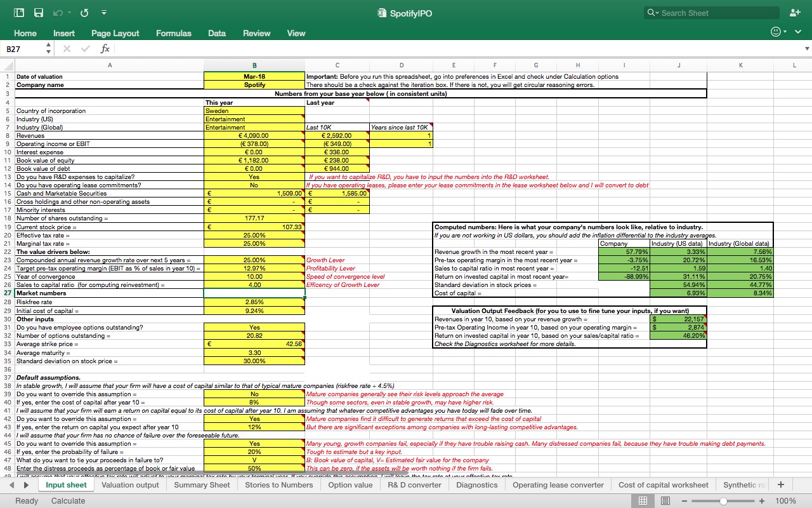The height and width of the screenshot is (508, 812).
Task: Select row 27 header
Action: [x=7, y=293]
